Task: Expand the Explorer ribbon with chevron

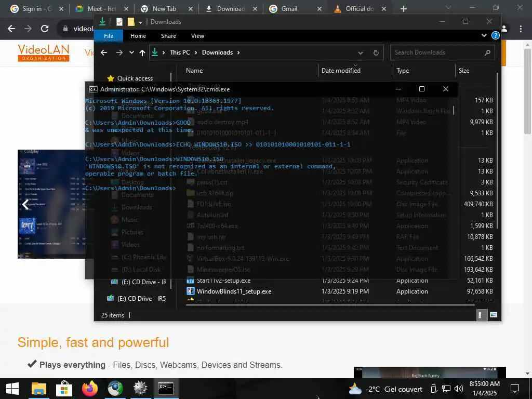Action: click(484, 36)
